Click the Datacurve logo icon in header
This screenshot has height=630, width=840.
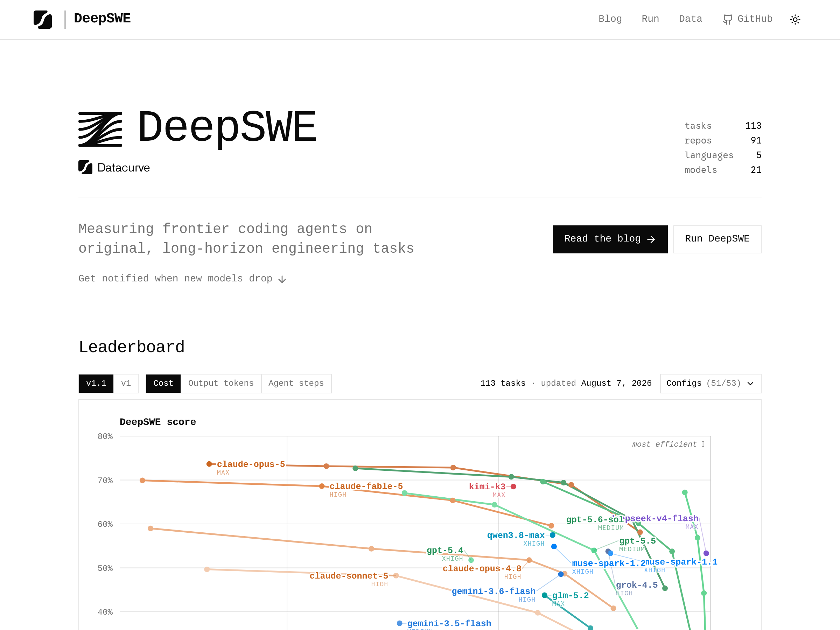coord(43,19)
